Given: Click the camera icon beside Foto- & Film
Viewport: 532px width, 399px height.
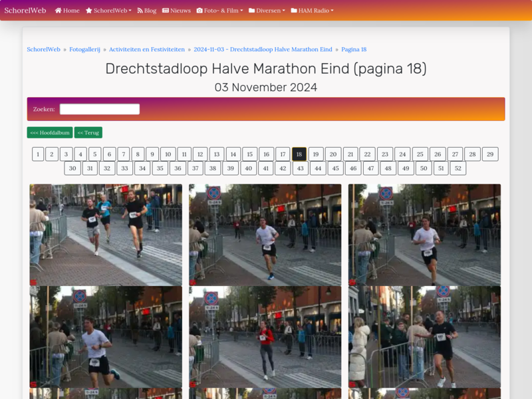Looking at the screenshot, I should pyautogui.click(x=199, y=11).
